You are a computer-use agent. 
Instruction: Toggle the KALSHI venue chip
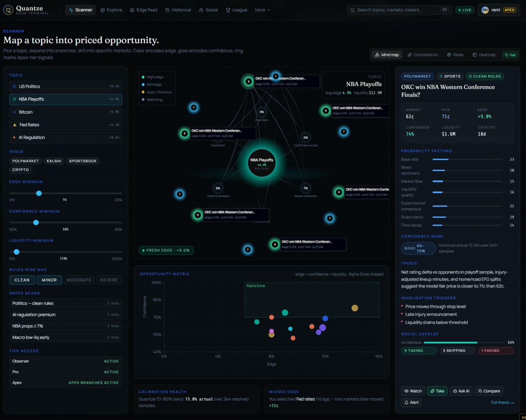pyautogui.click(x=54, y=161)
